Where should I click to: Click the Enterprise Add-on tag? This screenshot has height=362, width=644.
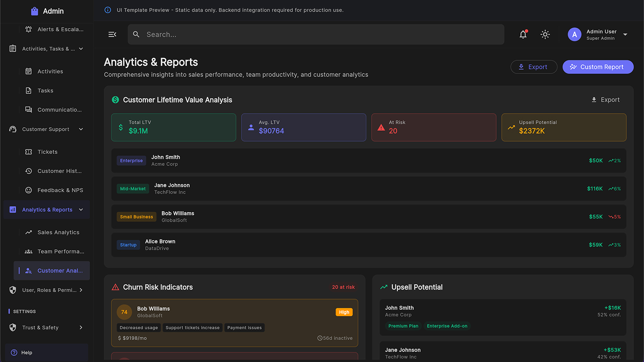point(447,326)
